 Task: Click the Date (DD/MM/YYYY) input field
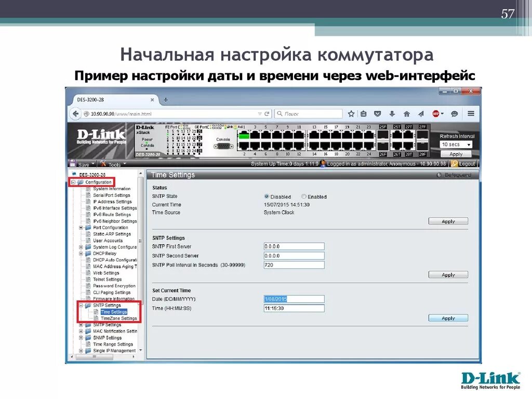coord(294,299)
